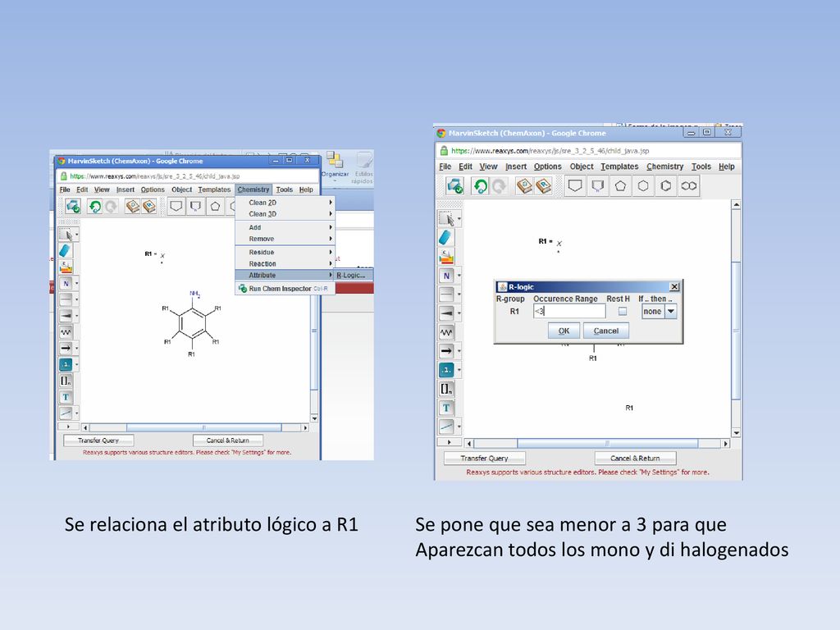Click the URL address bar in right window
Image resolution: width=840 pixels, height=630 pixels.
coord(588,151)
